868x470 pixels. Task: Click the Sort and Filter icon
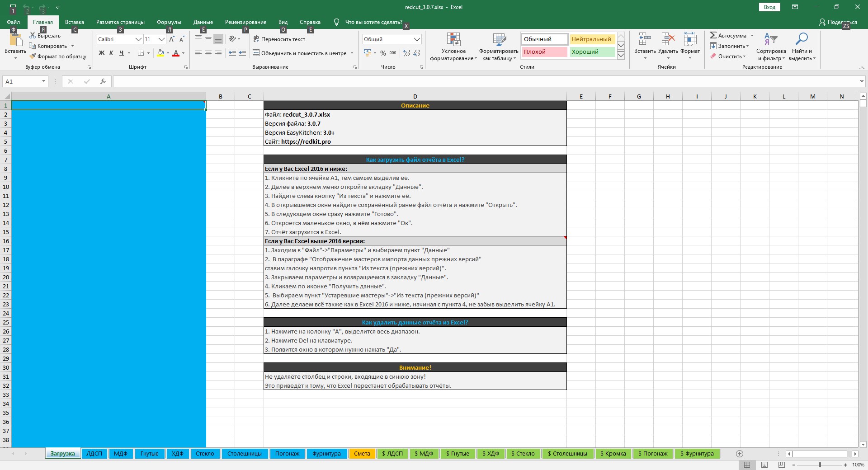point(770,39)
